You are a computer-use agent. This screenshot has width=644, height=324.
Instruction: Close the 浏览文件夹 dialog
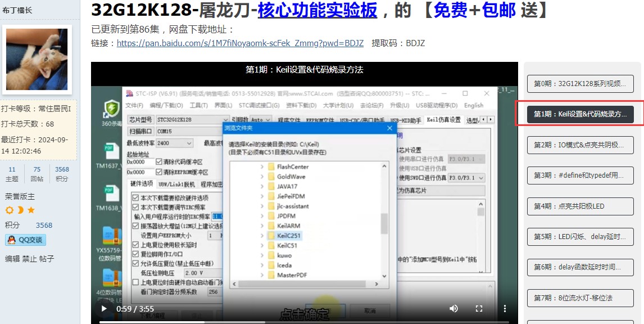coord(390,128)
